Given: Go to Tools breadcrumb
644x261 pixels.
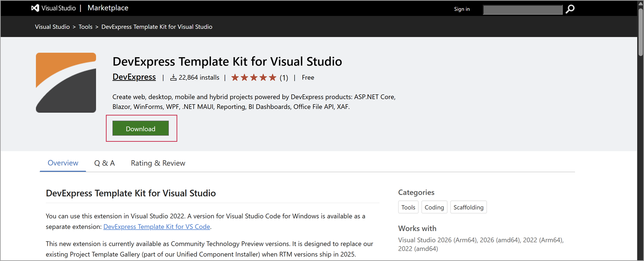Looking at the screenshot, I should pos(85,27).
